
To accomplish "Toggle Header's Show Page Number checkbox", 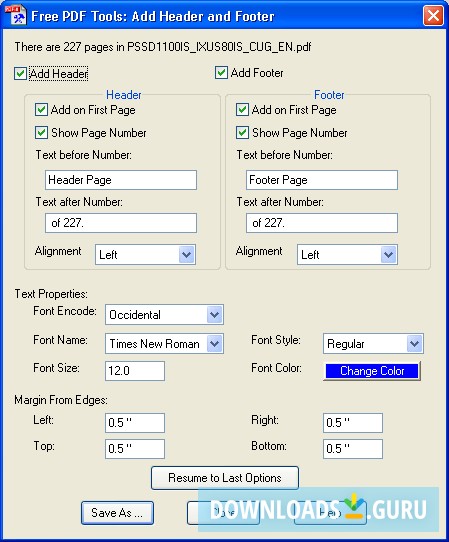I will tap(41, 132).
